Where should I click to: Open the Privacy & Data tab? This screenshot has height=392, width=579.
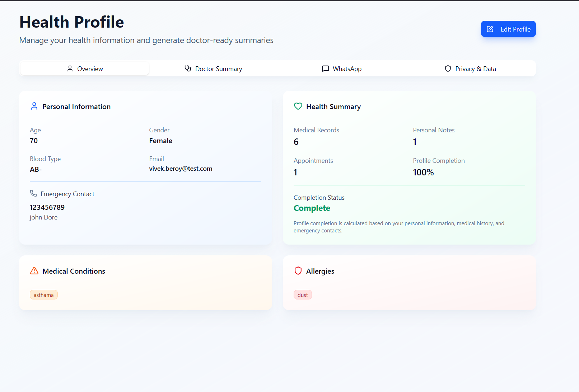tap(470, 69)
